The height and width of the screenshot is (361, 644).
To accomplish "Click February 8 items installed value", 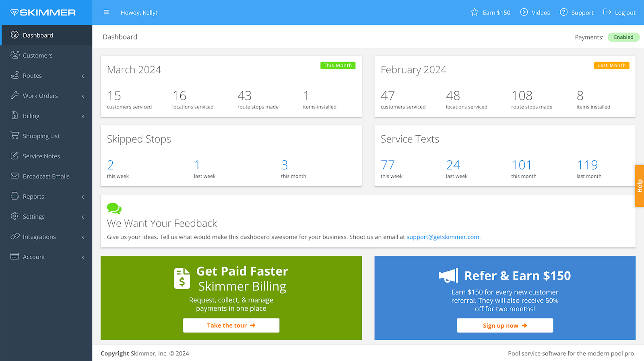I will (580, 95).
